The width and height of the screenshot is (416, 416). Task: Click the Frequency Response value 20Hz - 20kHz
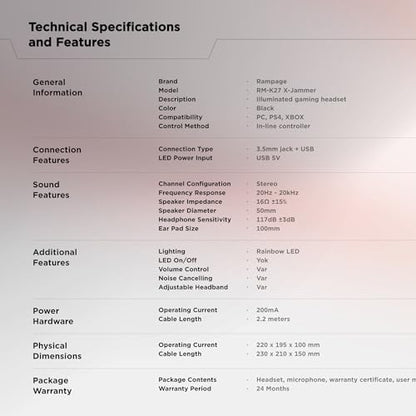(x=277, y=193)
